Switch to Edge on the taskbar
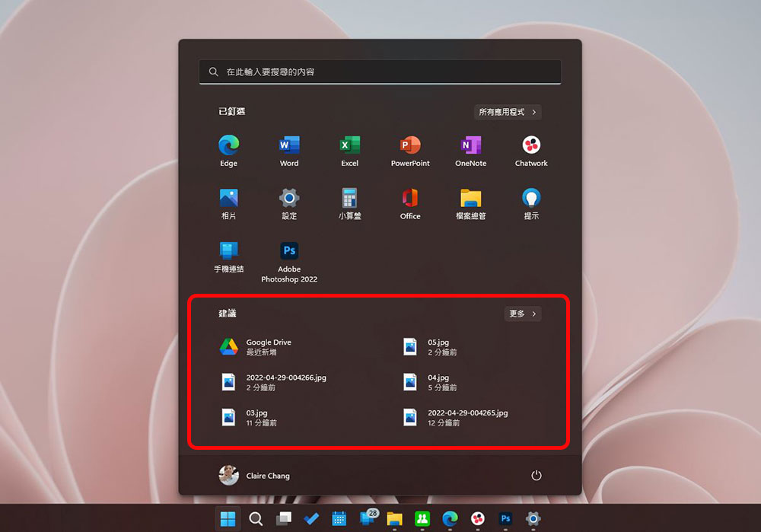Image resolution: width=761 pixels, height=532 pixels. (450, 519)
